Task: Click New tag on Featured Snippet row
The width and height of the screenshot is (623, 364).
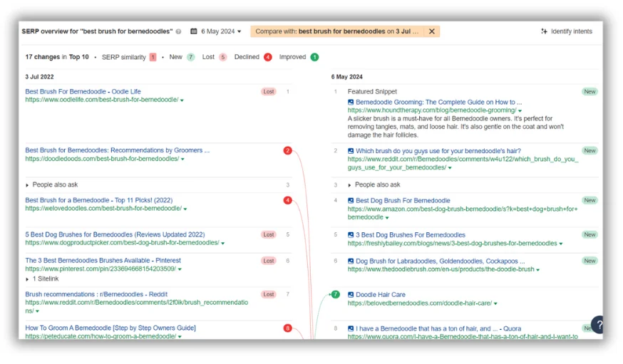Action: (x=589, y=92)
